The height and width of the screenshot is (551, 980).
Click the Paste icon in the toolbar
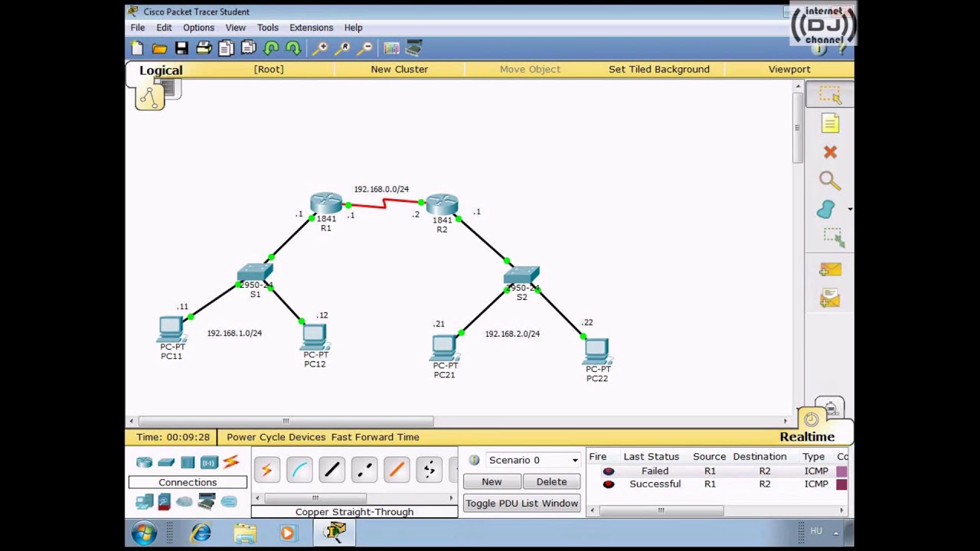[248, 48]
